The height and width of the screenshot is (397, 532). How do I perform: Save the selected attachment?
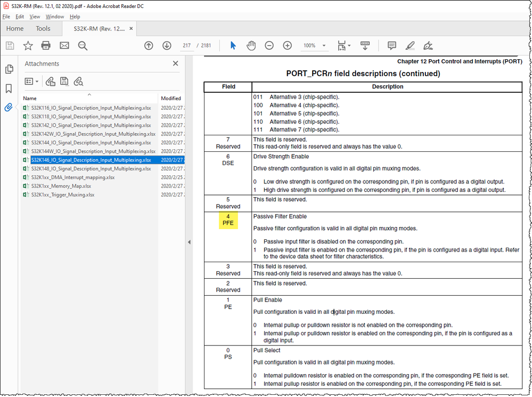pos(64,82)
